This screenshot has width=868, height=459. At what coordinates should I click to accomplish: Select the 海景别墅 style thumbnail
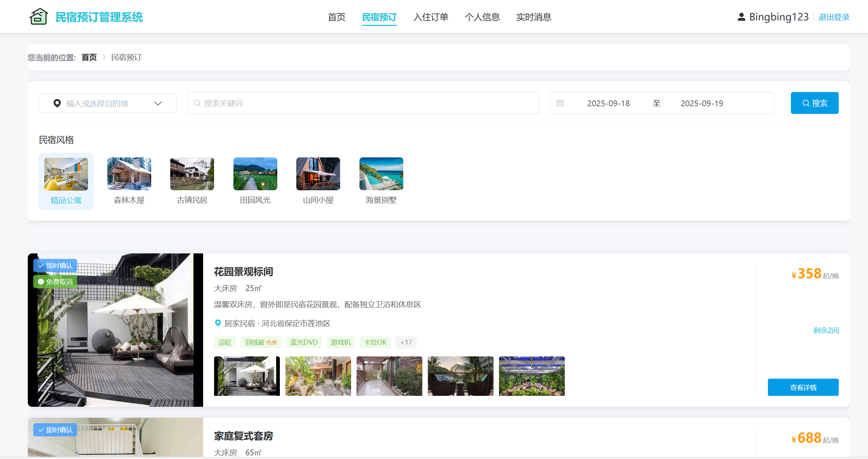pos(381,174)
